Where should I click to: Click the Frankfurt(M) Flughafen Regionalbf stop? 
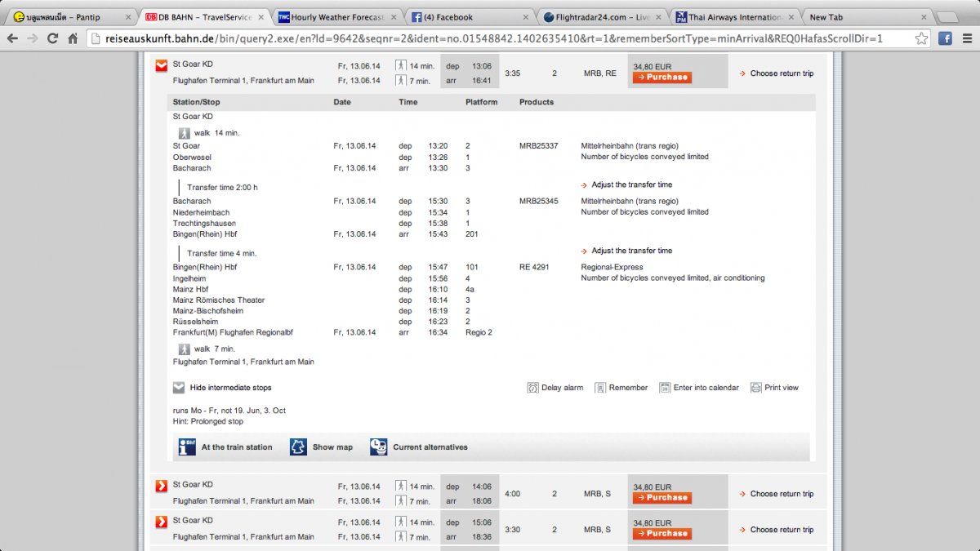[x=233, y=332]
